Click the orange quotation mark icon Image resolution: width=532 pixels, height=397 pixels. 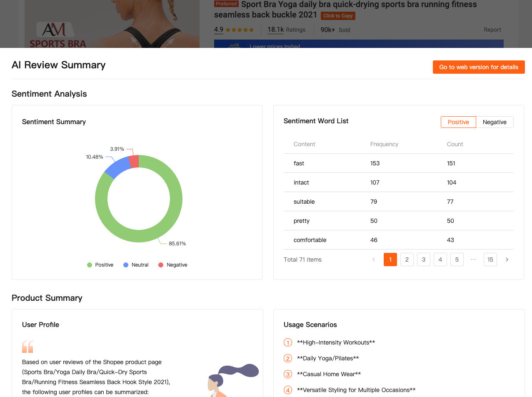point(28,346)
